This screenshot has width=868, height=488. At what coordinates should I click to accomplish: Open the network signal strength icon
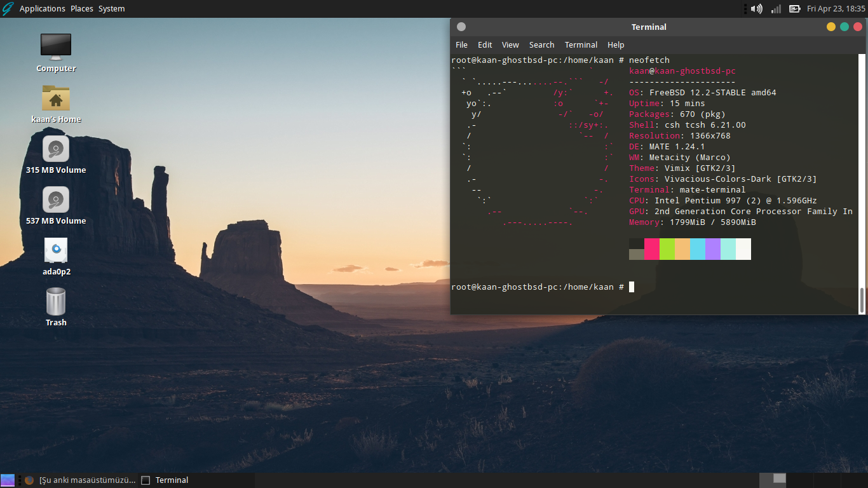pos(776,9)
